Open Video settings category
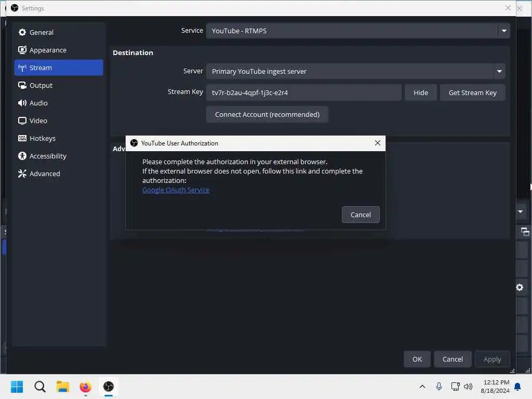The width and height of the screenshot is (532, 399). click(58, 121)
